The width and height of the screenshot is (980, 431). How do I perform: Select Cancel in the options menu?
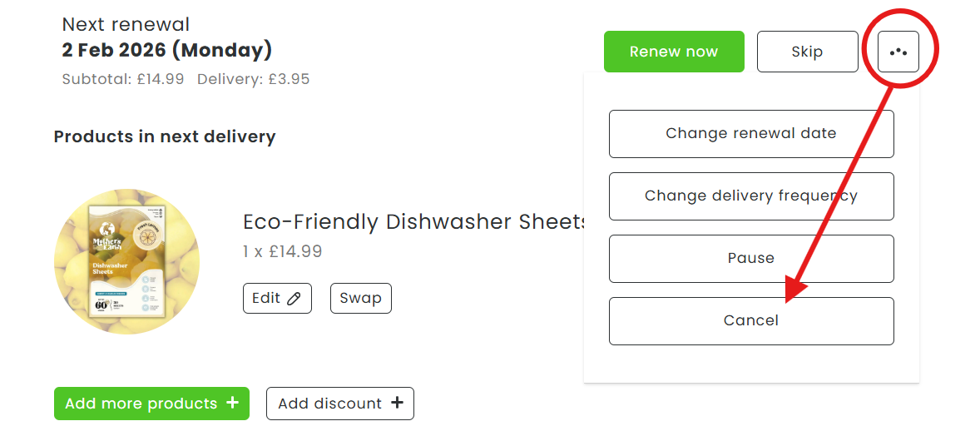point(750,321)
